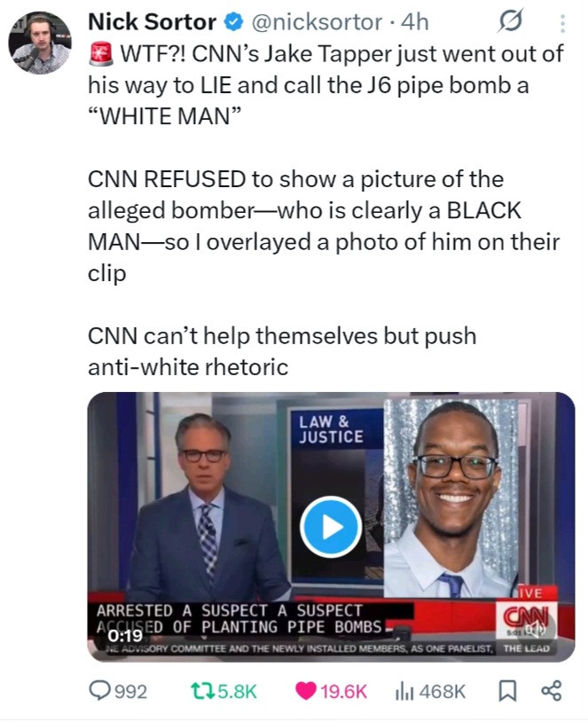This screenshot has width=588, height=722.
Task: Click the 4h timestamp of the post
Action: tap(415, 21)
